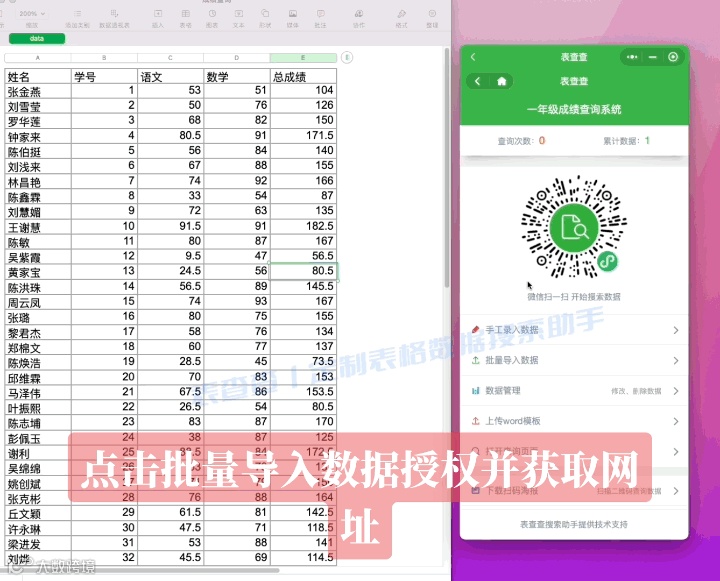Click the 语文 header cell
The height and width of the screenshot is (581, 720).
(x=171, y=76)
